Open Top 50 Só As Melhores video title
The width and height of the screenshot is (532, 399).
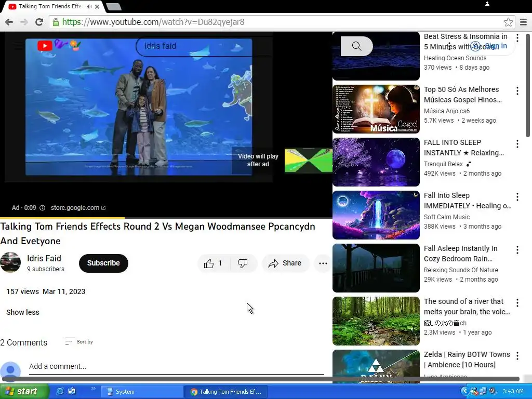[463, 95]
